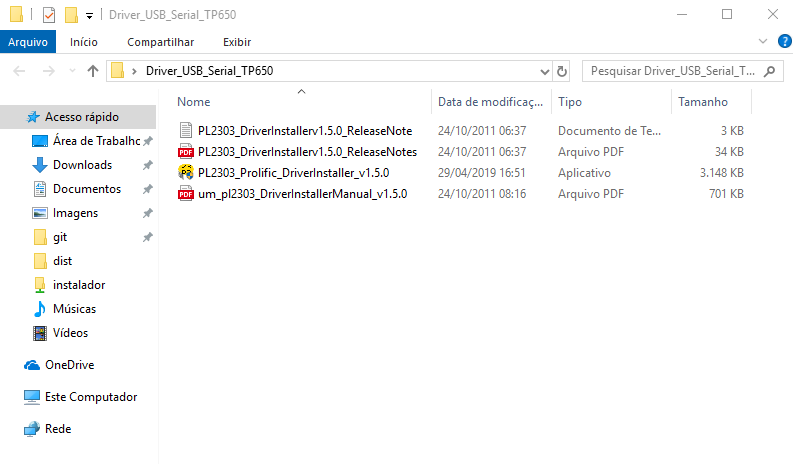Click the OneDrive cloud icon
Image resolution: width=793 pixels, height=464 pixels.
(x=32, y=365)
